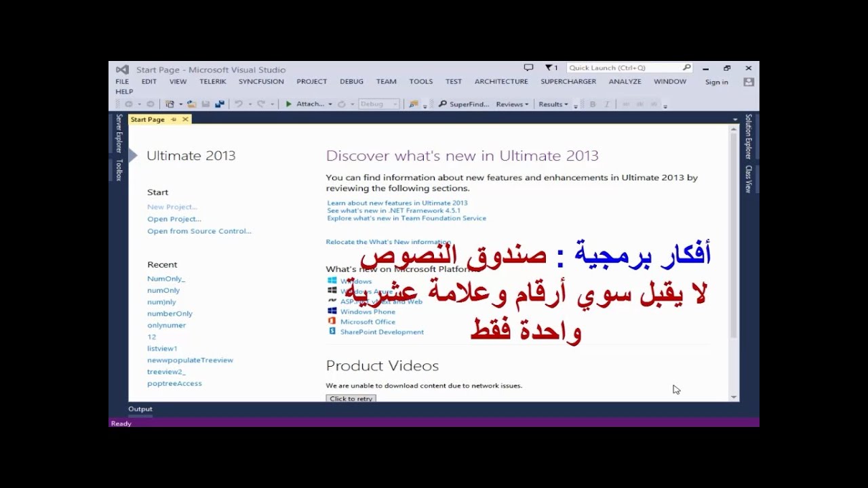The width and height of the screenshot is (868, 488).
Task: Click Open from Source Control... link
Action: (199, 231)
